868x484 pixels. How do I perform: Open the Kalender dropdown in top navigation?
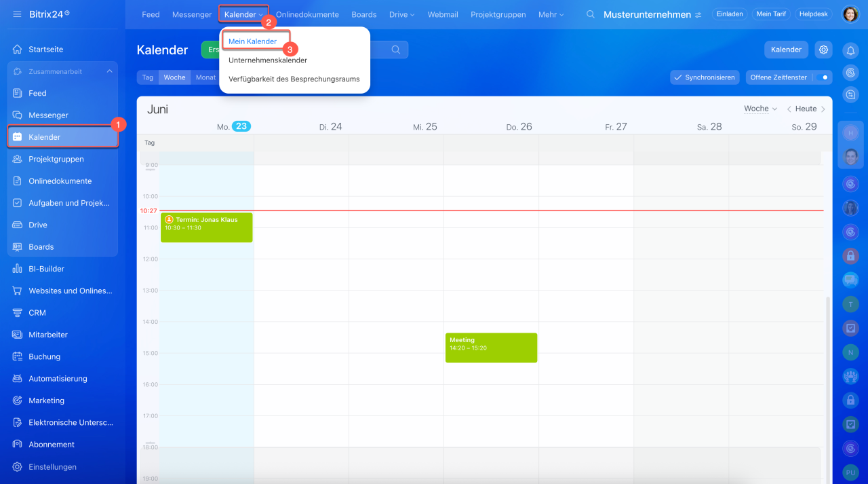tap(243, 14)
